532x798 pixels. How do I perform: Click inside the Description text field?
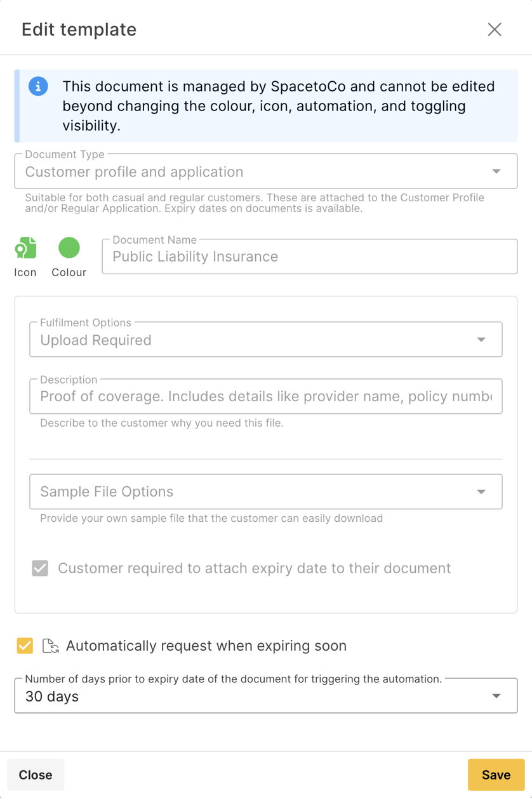(x=267, y=396)
